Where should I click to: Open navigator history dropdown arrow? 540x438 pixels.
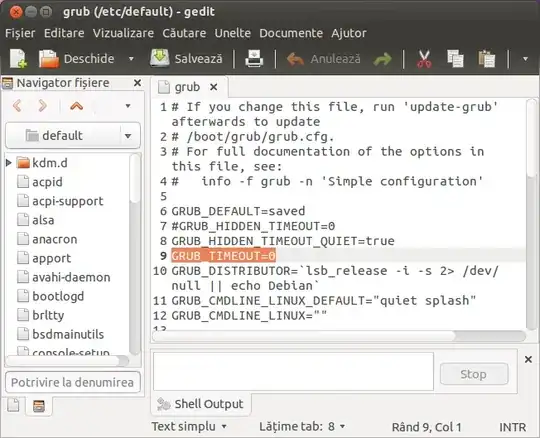pos(128,106)
